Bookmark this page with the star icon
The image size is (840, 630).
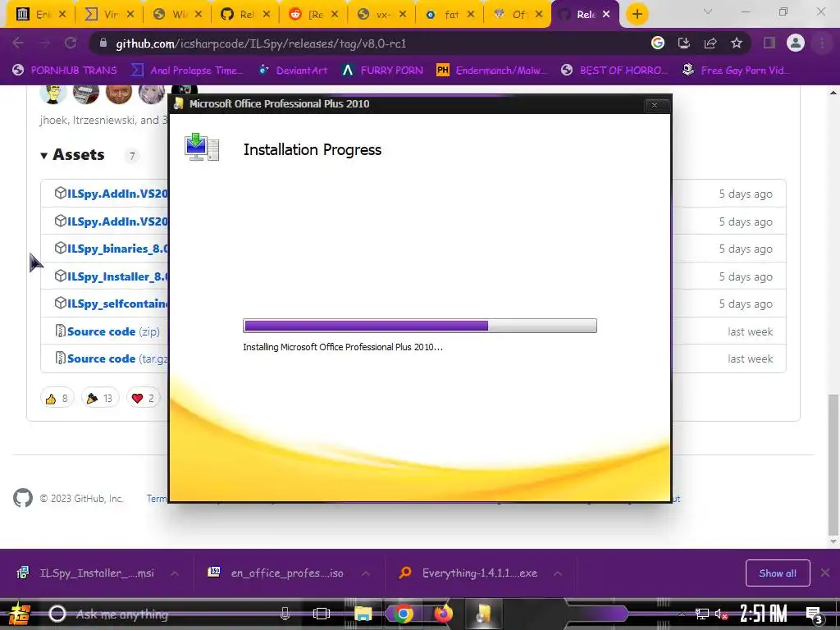737,43
